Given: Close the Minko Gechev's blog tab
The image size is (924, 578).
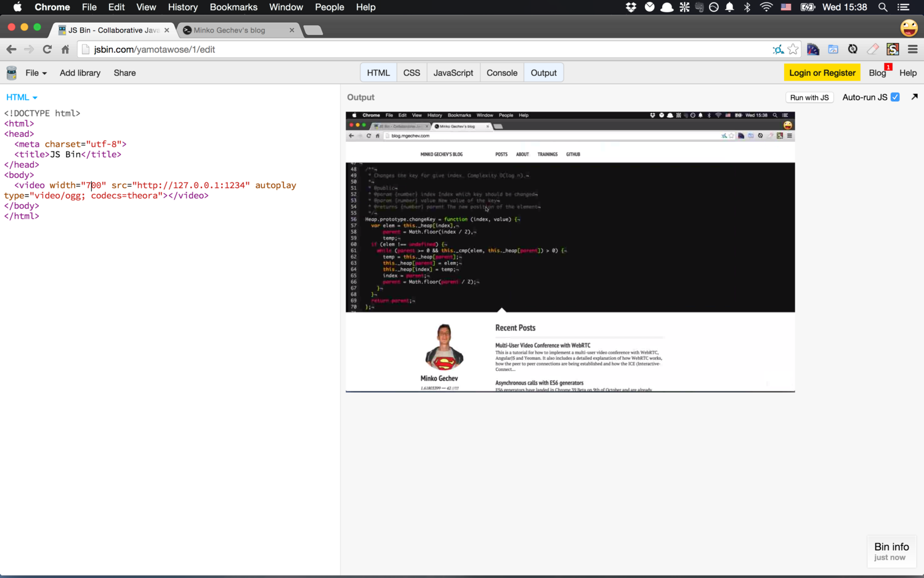Looking at the screenshot, I should point(292,30).
